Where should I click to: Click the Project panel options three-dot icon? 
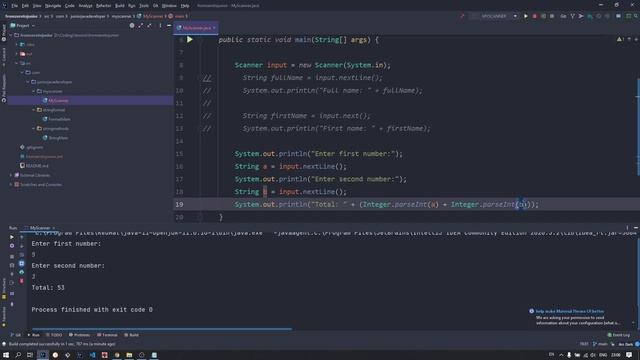160,25
